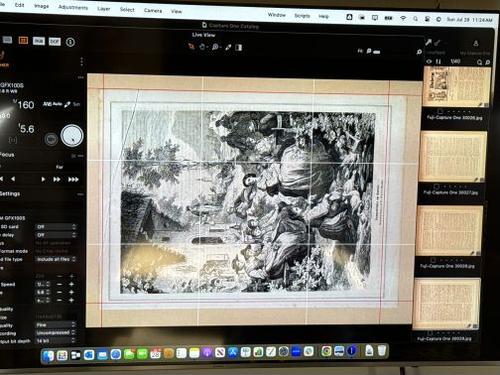500x375 pixels.
Task: Move focus near by one small step
Action: point(13,179)
